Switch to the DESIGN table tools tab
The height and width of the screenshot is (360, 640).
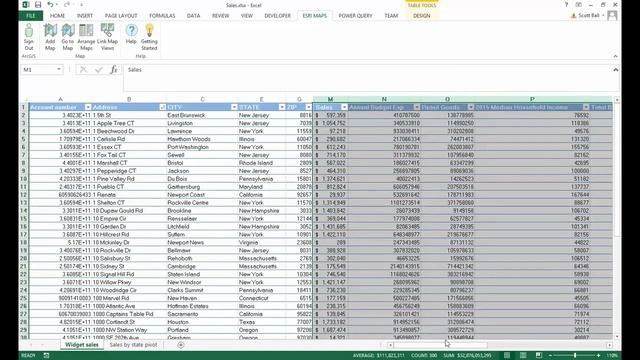click(x=422, y=16)
